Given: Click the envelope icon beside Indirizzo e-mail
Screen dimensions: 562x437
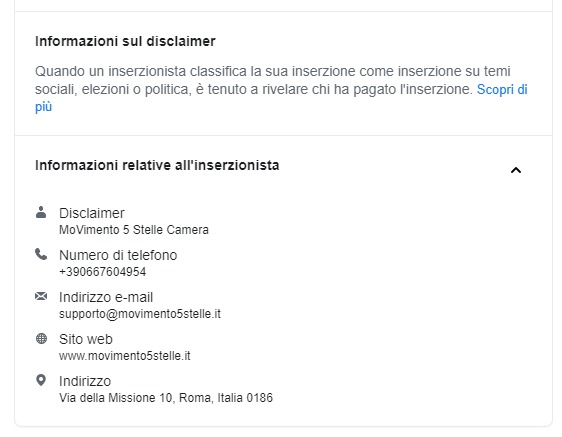Looking at the screenshot, I should click(41, 296).
